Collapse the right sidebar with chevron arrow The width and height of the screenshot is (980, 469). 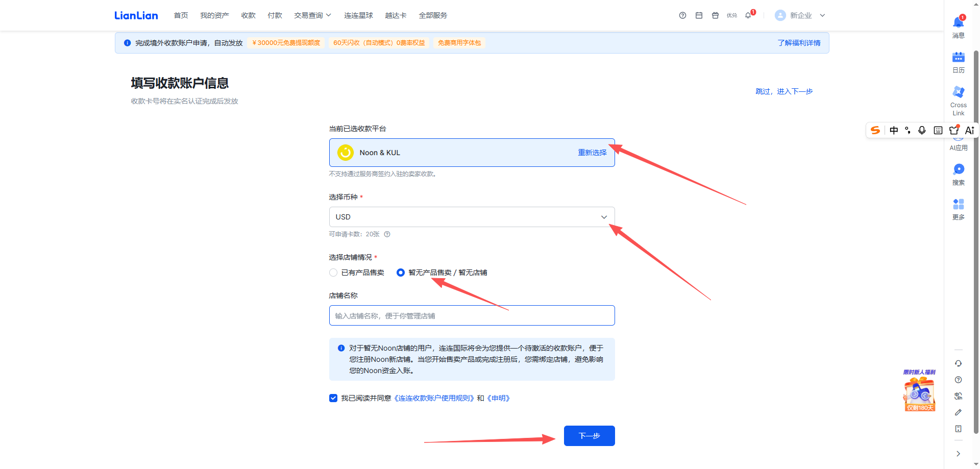pos(958,454)
